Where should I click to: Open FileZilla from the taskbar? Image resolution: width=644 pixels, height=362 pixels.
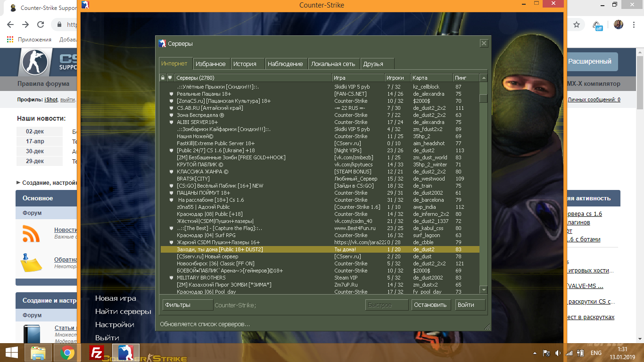click(97, 353)
